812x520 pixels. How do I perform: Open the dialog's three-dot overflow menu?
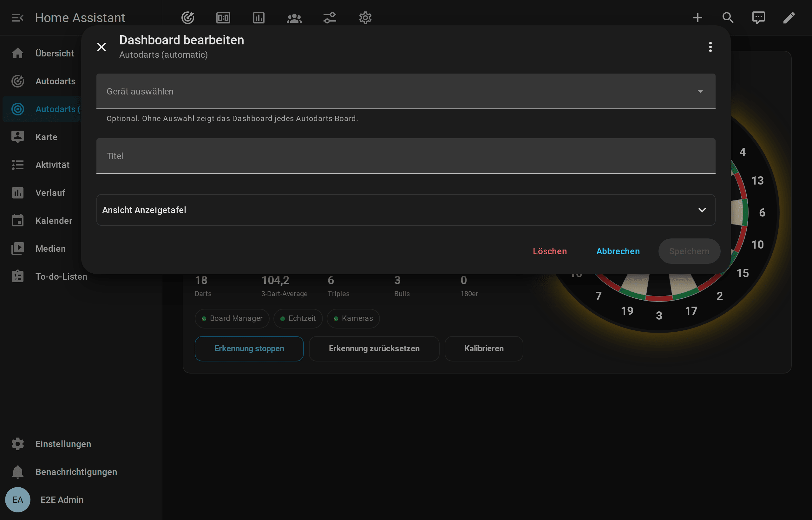pyautogui.click(x=710, y=47)
